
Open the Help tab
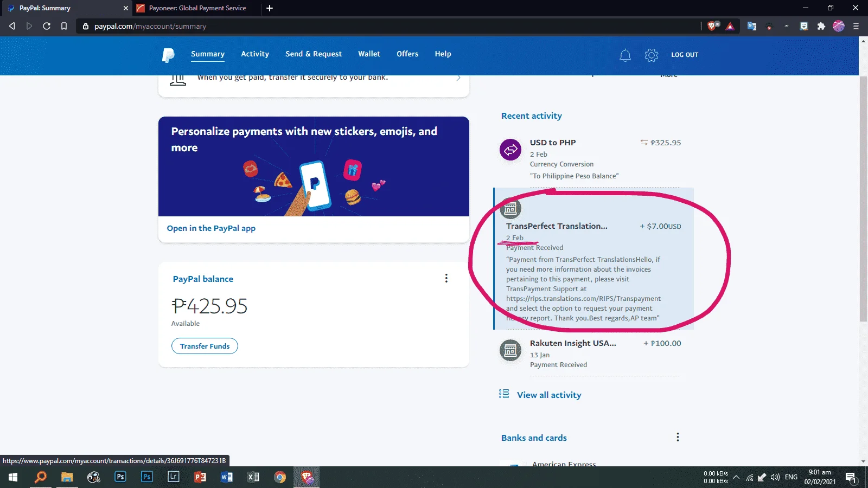(443, 54)
